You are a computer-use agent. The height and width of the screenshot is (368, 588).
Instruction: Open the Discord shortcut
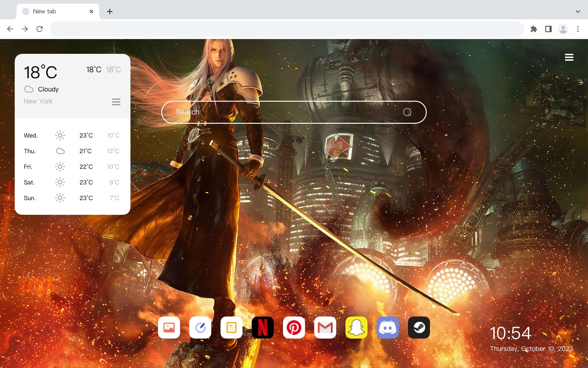[x=388, y=328]
